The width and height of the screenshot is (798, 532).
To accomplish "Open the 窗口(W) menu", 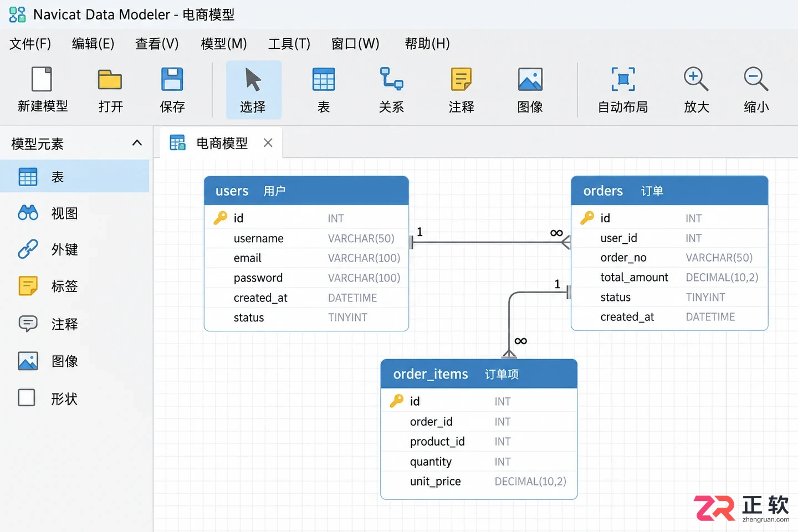I will point(355,43).
